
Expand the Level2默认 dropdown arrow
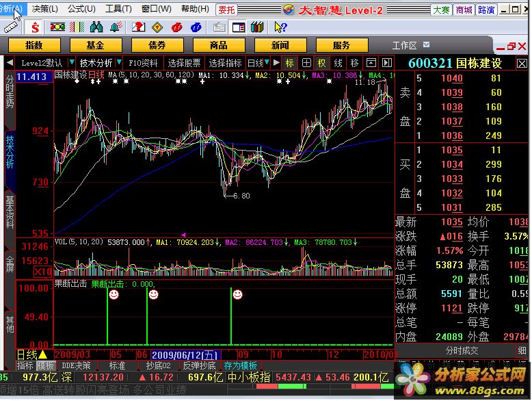[72, 62]
